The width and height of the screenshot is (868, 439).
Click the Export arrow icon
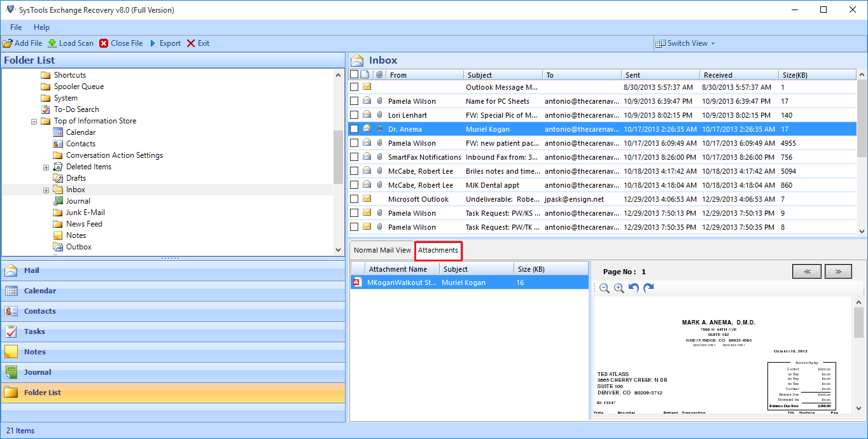[x=153, y=43]
